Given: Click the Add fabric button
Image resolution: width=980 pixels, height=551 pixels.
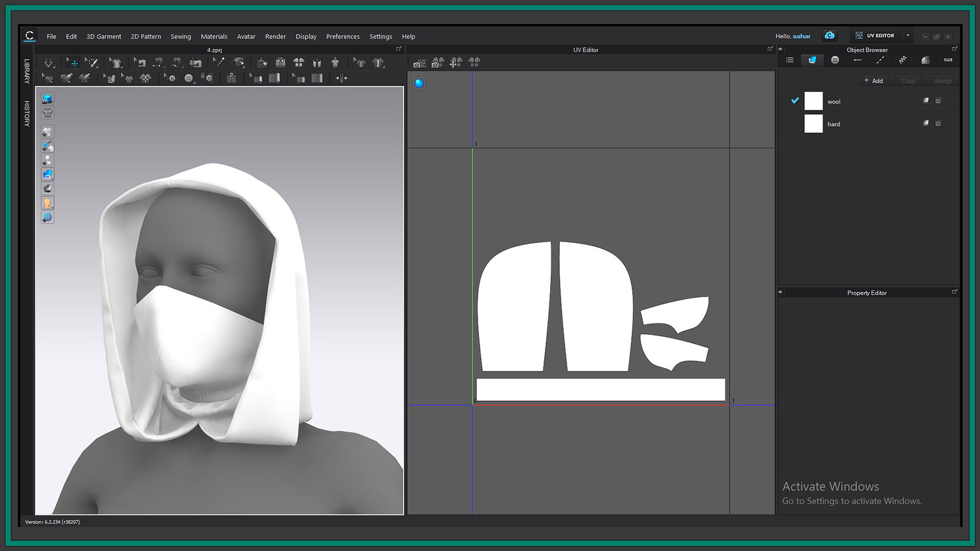Looking at the screenshot, I should (873, 81).
